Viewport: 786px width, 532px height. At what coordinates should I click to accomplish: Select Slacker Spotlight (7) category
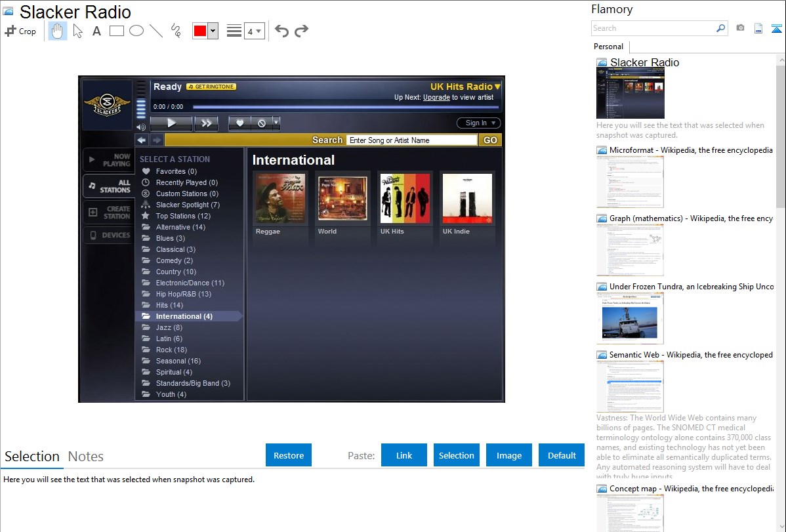point(190,205)
